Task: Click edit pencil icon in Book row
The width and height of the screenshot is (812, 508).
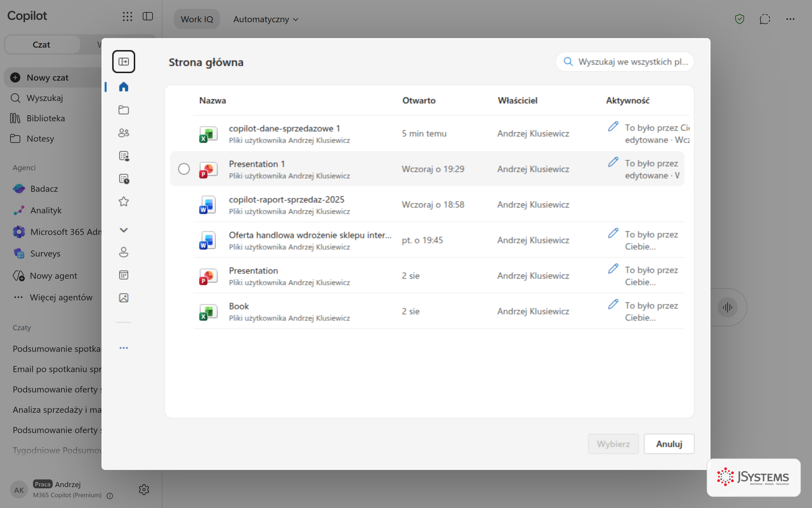Action: (613, 304)
